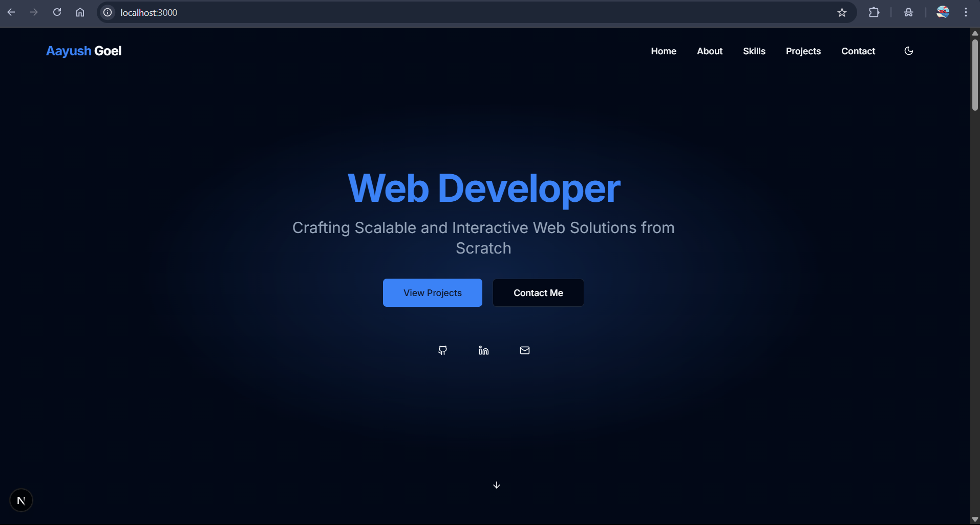Viewport: 980px width, 525px height.
Task: Open the About navigation item
Action: point(710,51)
